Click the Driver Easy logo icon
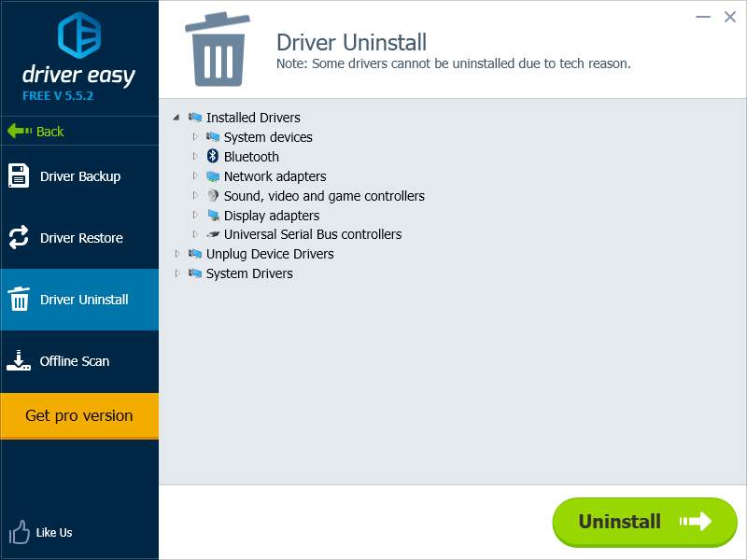747x560 pixels. tap(79, 35)
